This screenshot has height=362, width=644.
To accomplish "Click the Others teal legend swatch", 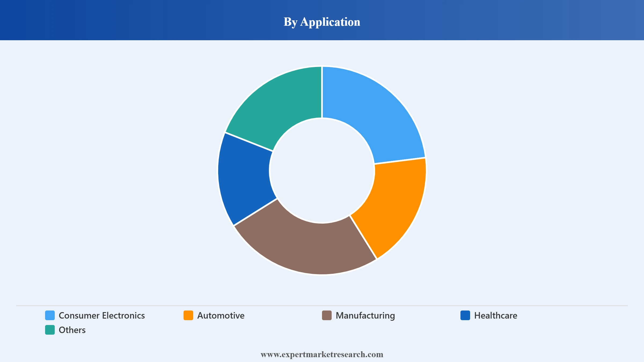I will (x=50, y=330).
